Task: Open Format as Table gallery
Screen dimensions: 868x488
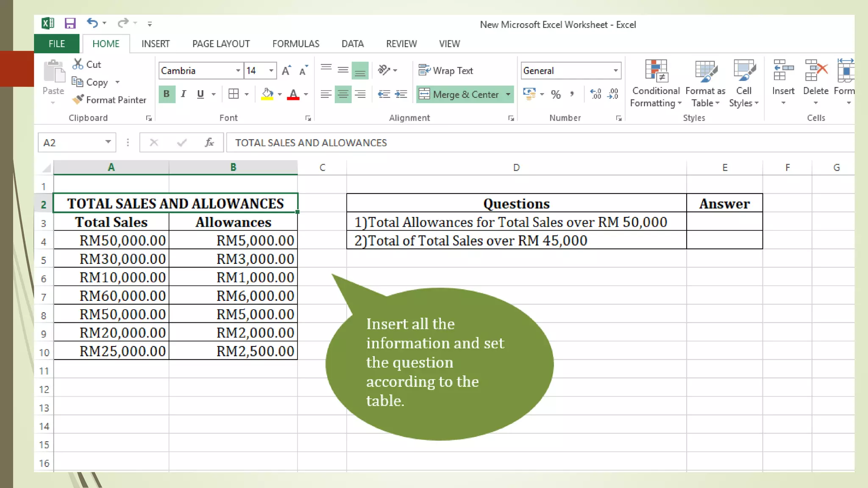Action: point(705,83)
